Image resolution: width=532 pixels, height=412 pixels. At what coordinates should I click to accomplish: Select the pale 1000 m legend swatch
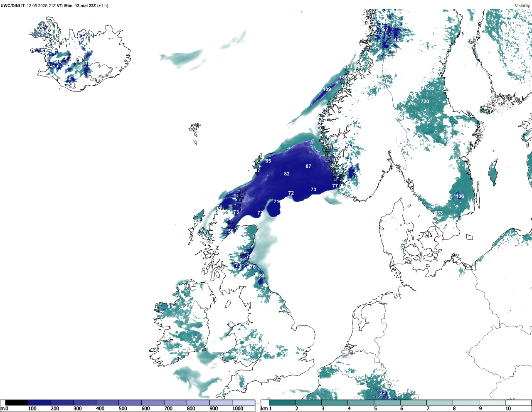pyautogui.click(x=244, y=402)
